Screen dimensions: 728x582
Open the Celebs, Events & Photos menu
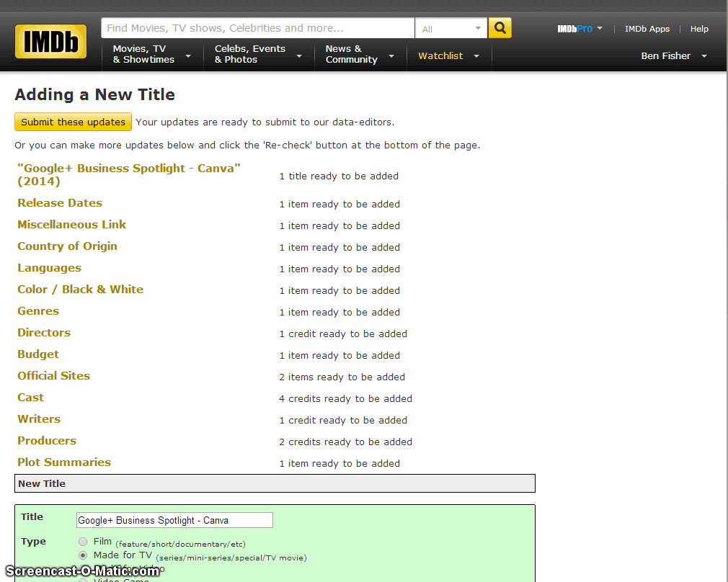coord(257,55)
